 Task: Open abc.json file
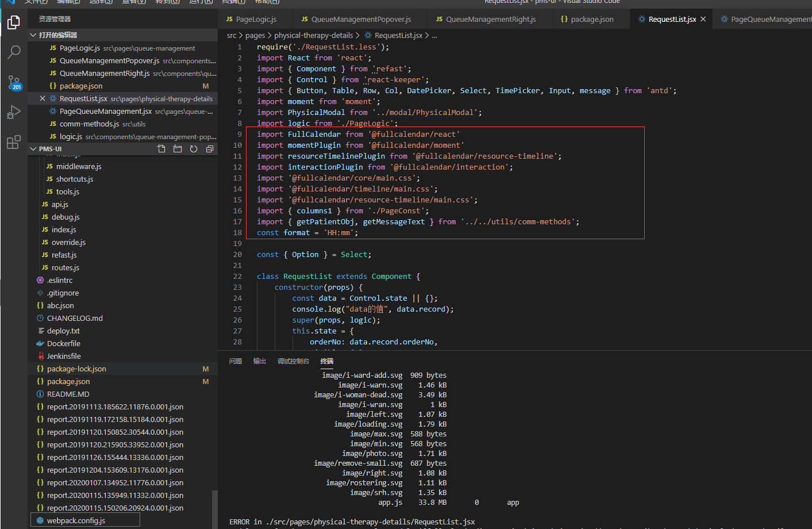coord(122,306)
